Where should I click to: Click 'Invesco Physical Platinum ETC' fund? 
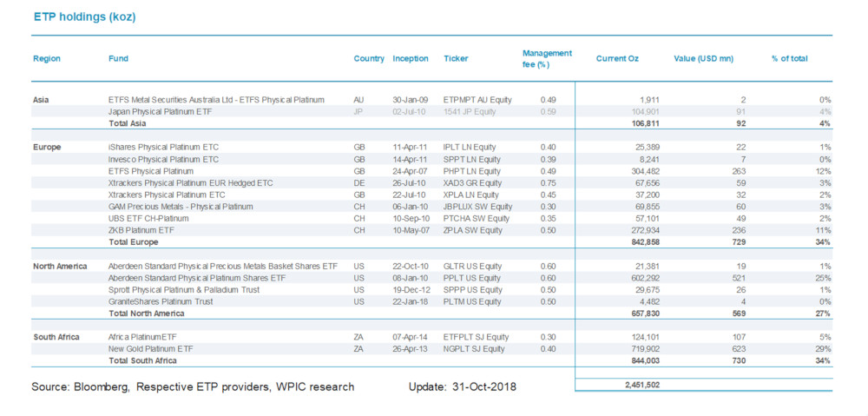click(x=163, y=160)
